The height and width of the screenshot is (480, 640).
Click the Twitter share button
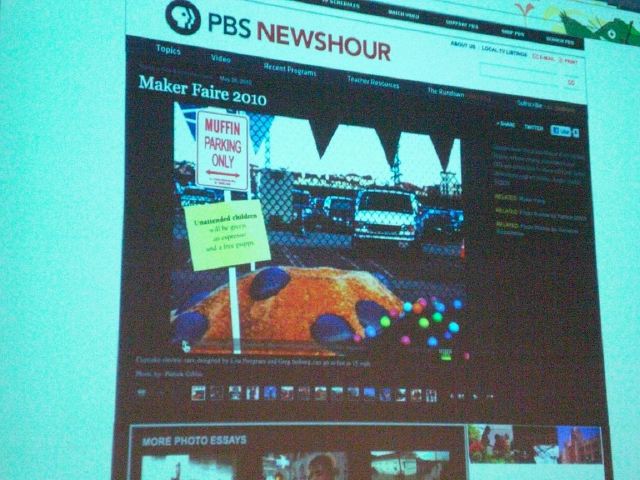tap(533, 128)
